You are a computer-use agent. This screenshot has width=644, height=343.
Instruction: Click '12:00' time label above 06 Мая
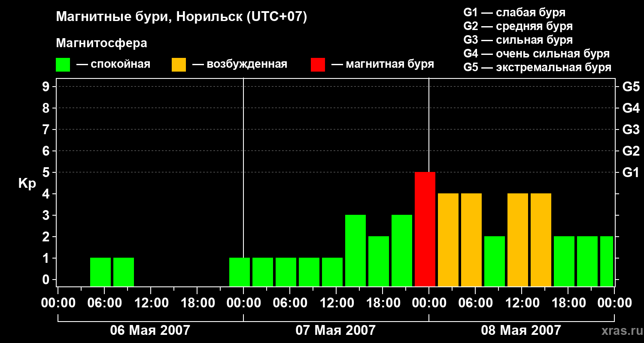(x=151, y=303)
